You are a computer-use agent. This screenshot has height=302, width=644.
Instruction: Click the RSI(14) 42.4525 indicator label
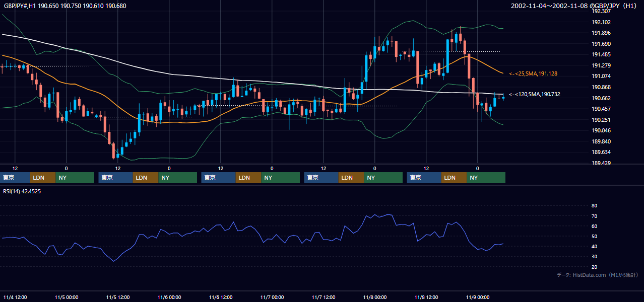(22, 191)
